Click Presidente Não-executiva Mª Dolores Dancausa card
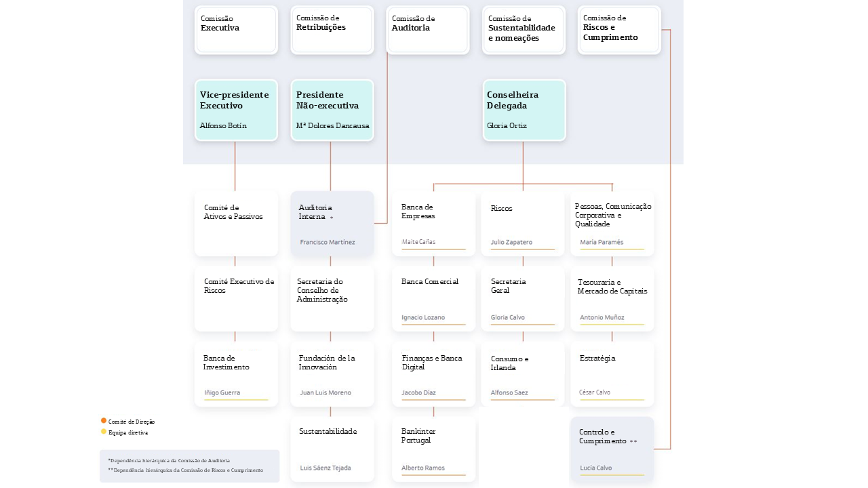The width and height of the screenshot is (868, 488). coord(332,110)
